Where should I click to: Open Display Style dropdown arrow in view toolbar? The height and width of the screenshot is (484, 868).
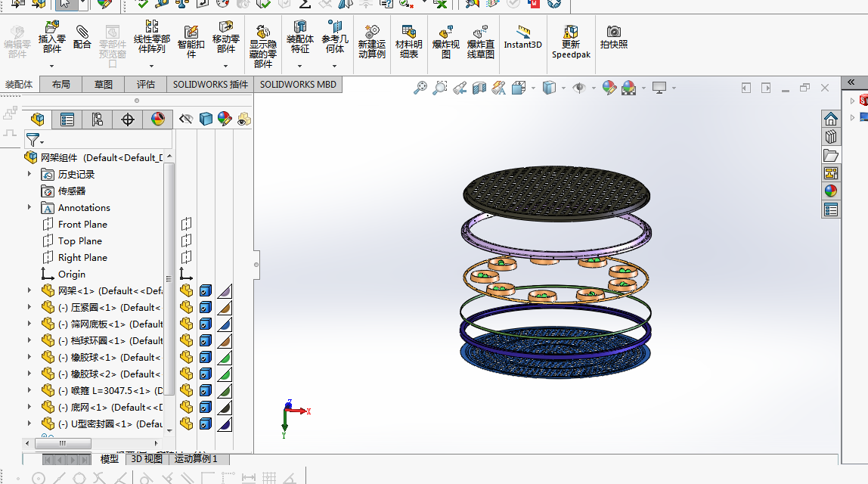point(563,88)
